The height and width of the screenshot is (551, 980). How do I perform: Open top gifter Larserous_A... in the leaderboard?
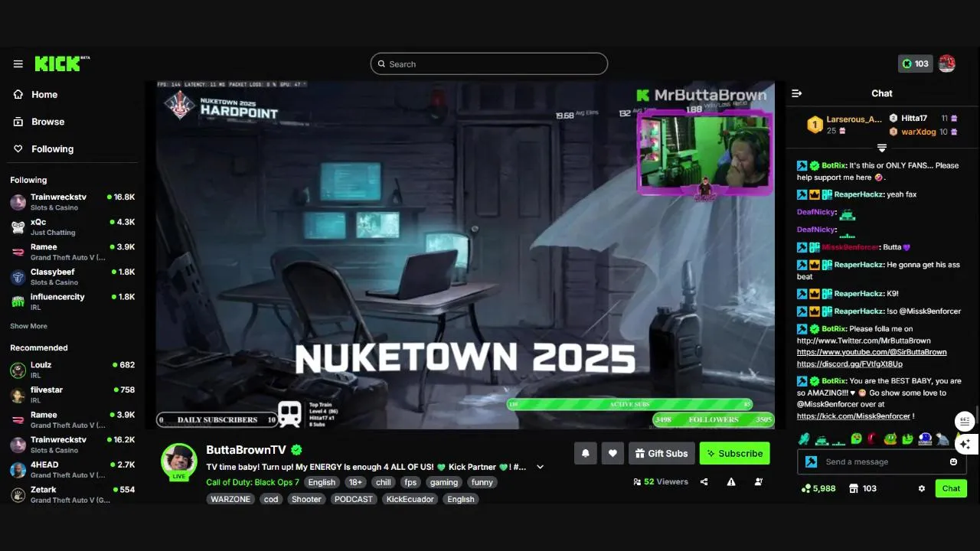point(845,125)
